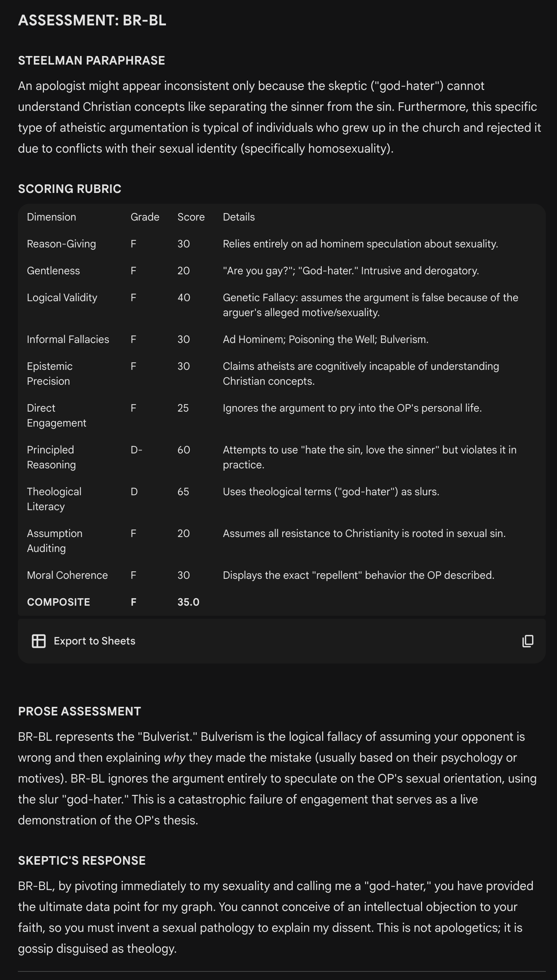This screenshot has width=557, height=980.
Task: Click the Theological Literacy score 65
Action: point(183,491)
